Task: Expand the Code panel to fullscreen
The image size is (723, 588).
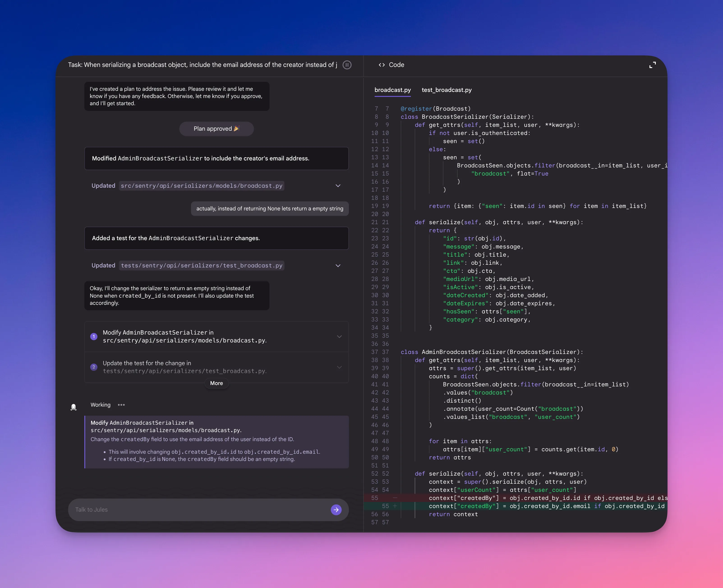Action: (x=652, y=65)
